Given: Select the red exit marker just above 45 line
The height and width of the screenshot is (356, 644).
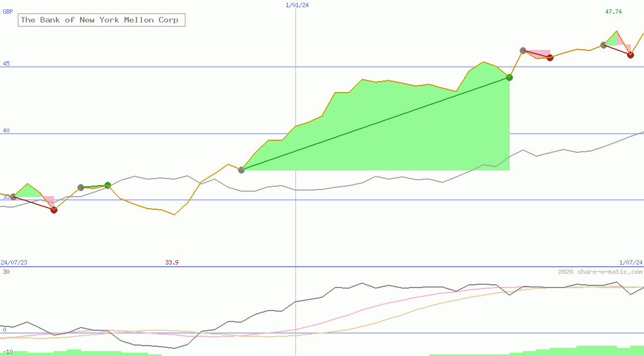Looking at the screenshot, I should [550, 58].
